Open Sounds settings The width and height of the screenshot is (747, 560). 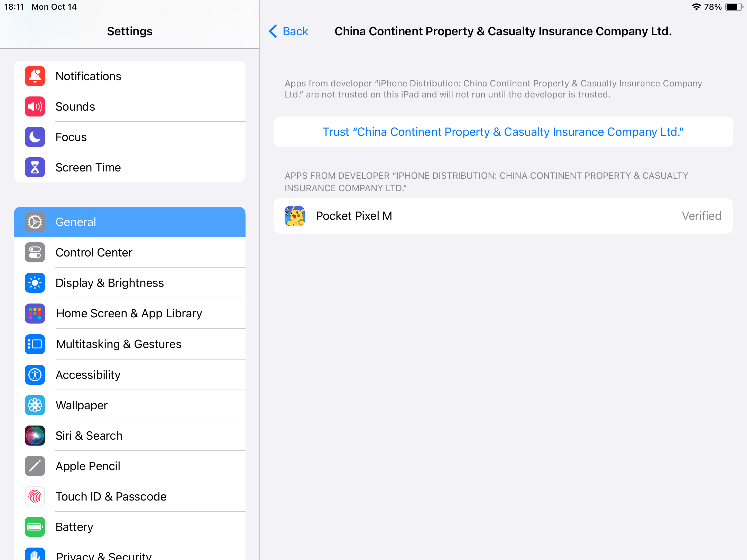coord(130,106)
